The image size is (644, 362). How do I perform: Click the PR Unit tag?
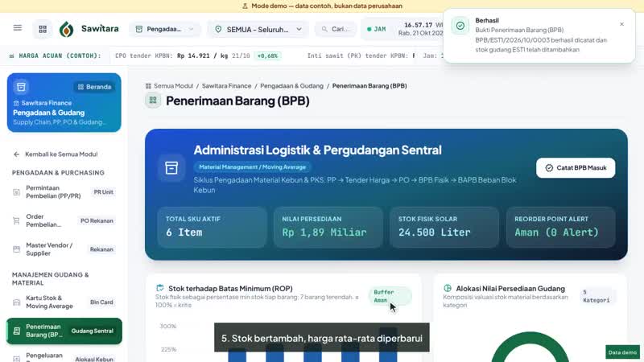tap(104, 192)
